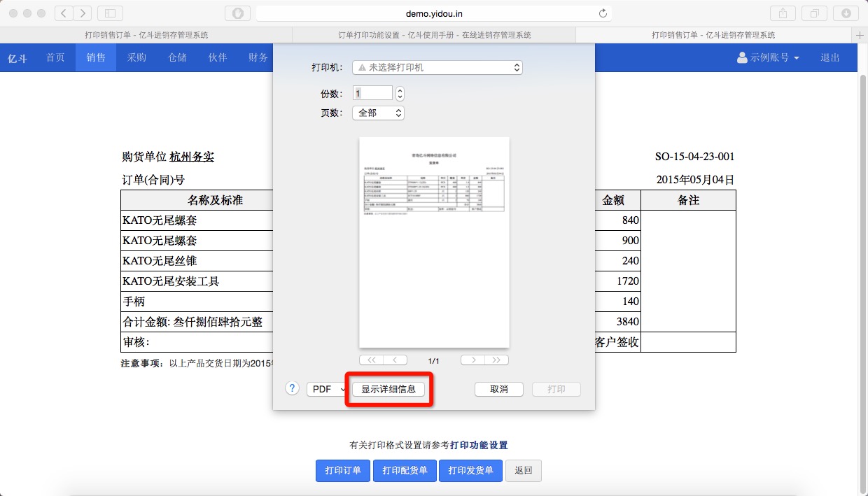Click the 份数 copies stepper arrows
The height and width of the screenshot is (496, 868).
tap(400, 93)
